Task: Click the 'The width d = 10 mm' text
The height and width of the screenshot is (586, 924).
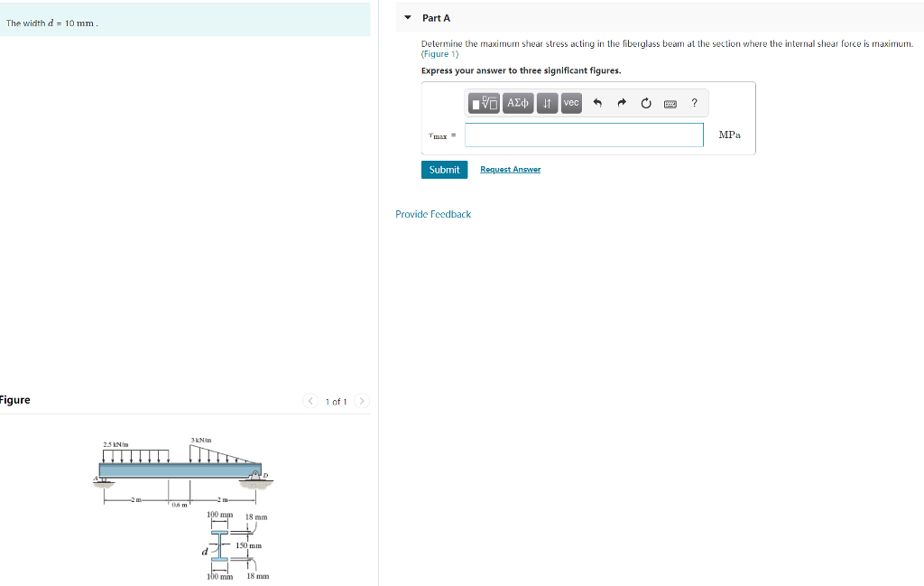Action: pos(51,23)
